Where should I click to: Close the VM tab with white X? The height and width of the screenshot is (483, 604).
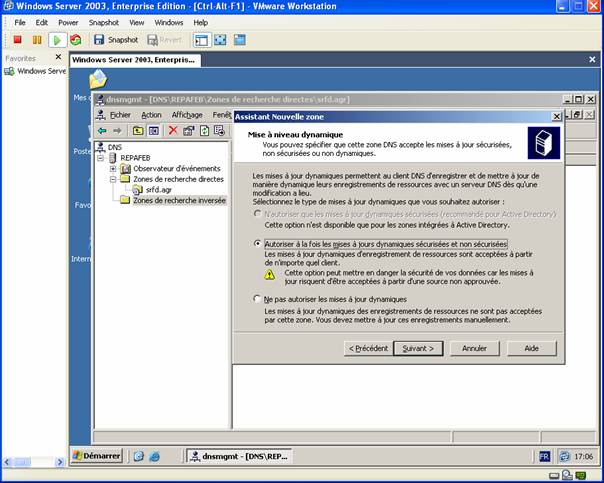592,59
